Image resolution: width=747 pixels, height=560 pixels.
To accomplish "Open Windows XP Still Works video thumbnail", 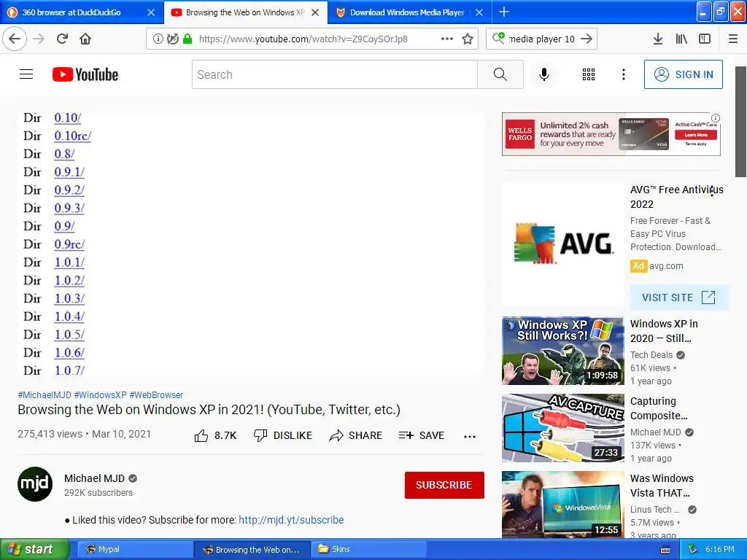I will click(562, 351).
